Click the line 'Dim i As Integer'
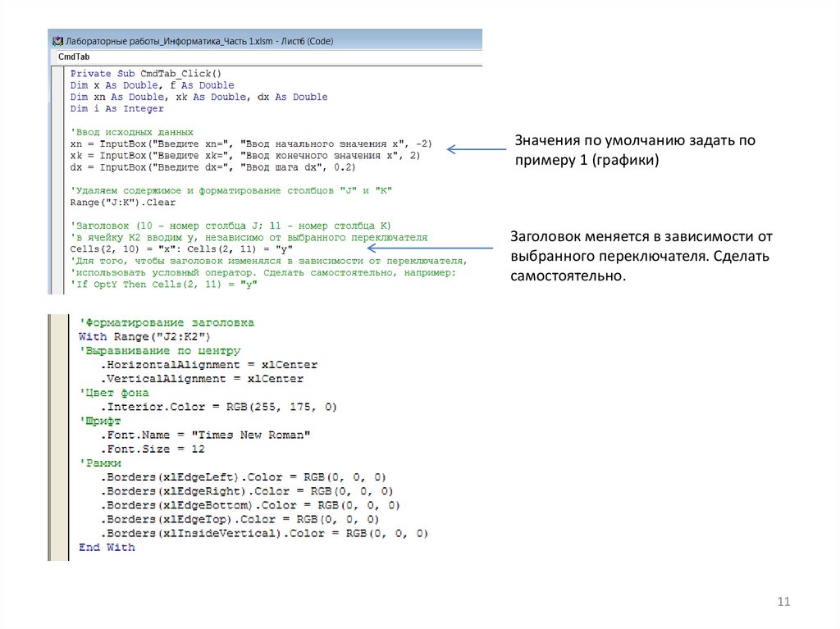This screenshot has height=629, width=840. [x=116, y=109]
